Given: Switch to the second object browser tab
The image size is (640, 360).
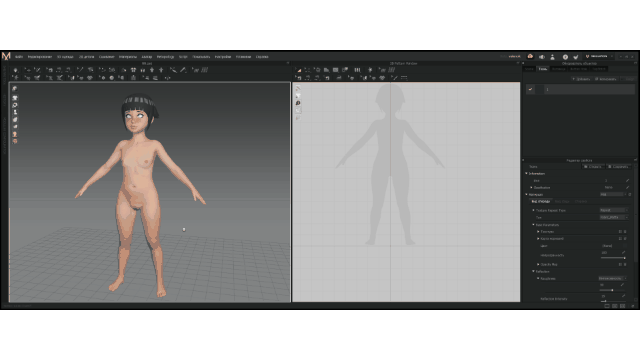Looking at the screenshot, I should [542, 69].
